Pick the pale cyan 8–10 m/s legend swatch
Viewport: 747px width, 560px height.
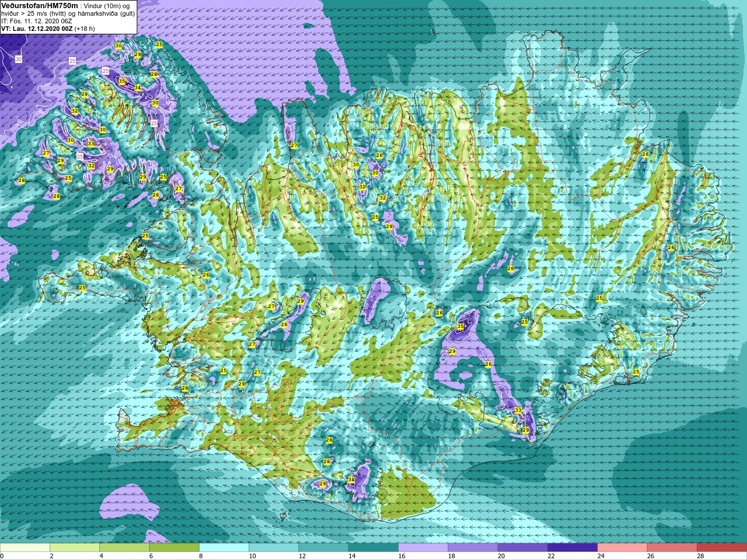click(224, 548)
